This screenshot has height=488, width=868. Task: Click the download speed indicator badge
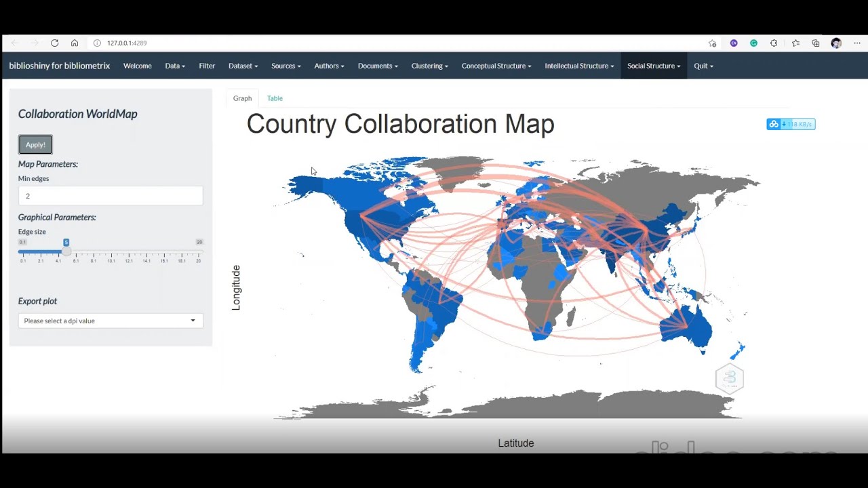pyautogui.click(x=791, y=124)
